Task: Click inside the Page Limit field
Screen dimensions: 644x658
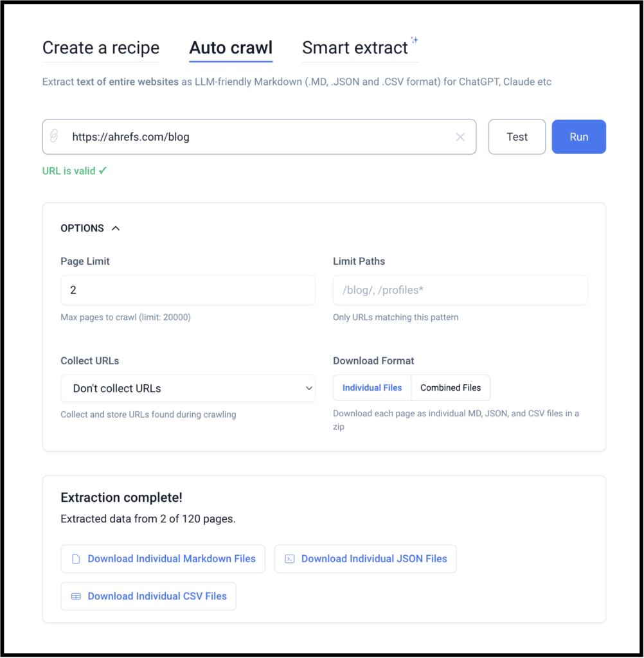Action: (188, 290)
